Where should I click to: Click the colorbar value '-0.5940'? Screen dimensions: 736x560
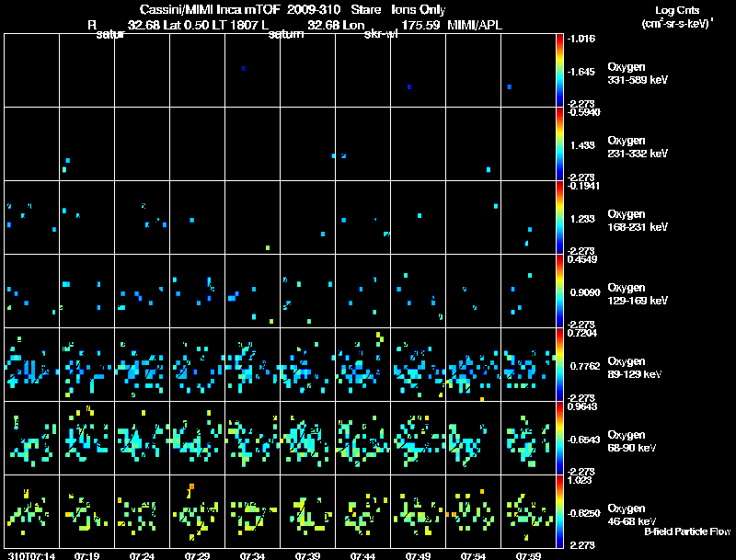click(583, 111)
